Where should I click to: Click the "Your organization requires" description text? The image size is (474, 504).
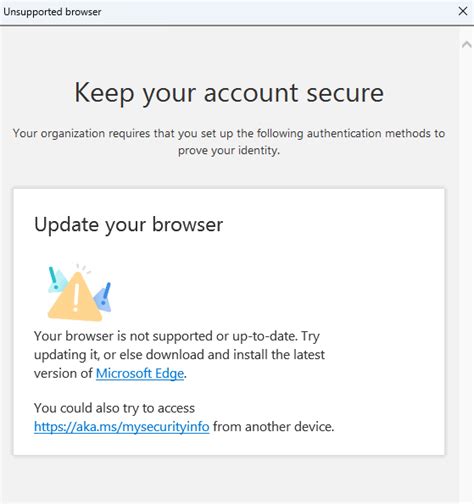229,133
